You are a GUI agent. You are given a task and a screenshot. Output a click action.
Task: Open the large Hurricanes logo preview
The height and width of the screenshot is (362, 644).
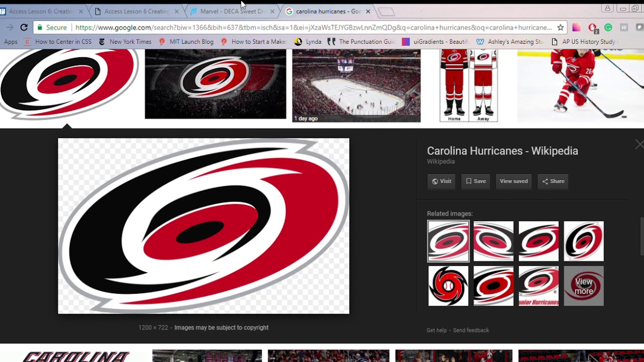pos(203,226)
